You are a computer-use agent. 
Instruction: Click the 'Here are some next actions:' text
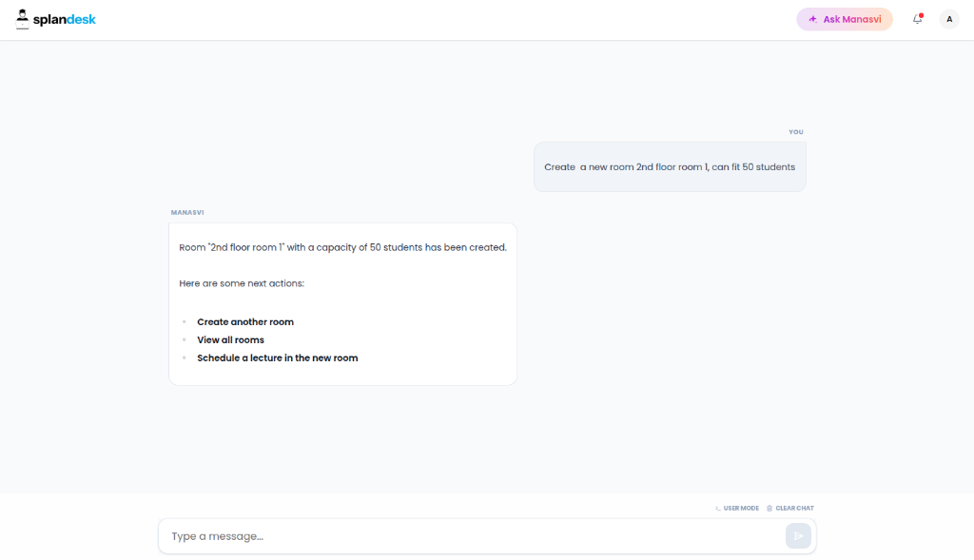[x=242, y=283]
